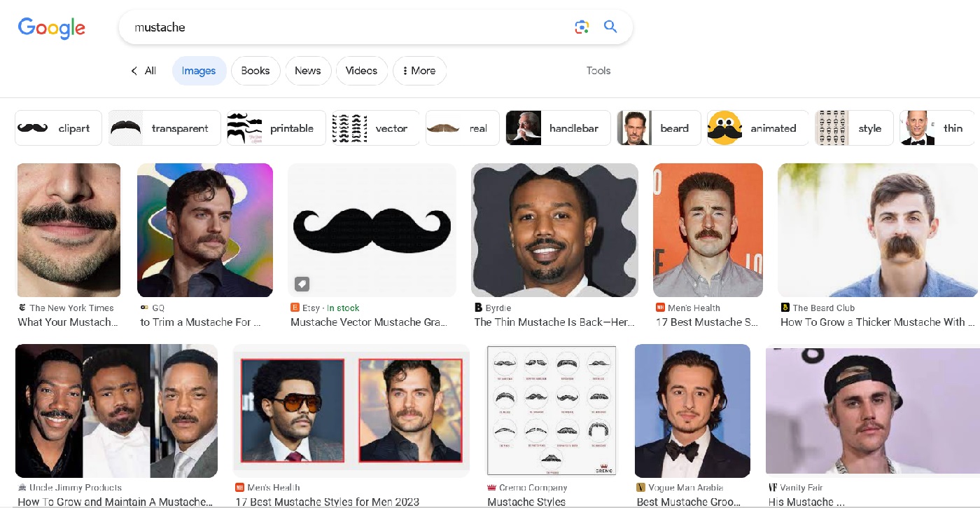The width and height of the screenshot is (980, 508).
Task: Open the black mustache vector thumbnail
Action: tap(372, 230)
